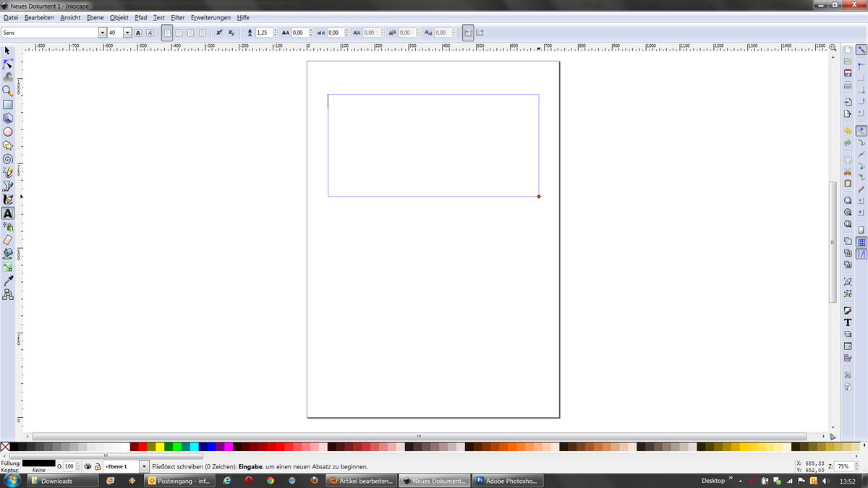
Task: Select the Connector diagram tool
Action: [8, 294]
